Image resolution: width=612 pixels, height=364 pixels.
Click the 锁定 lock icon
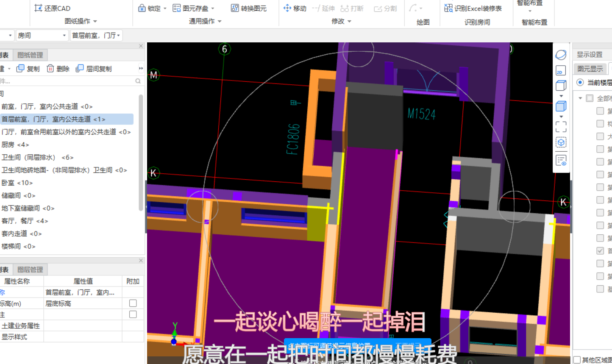(x=142, y=8)
